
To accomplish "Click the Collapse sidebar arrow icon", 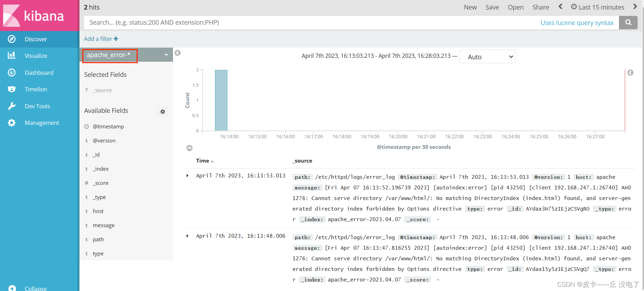I will click(x=12, y=288).
